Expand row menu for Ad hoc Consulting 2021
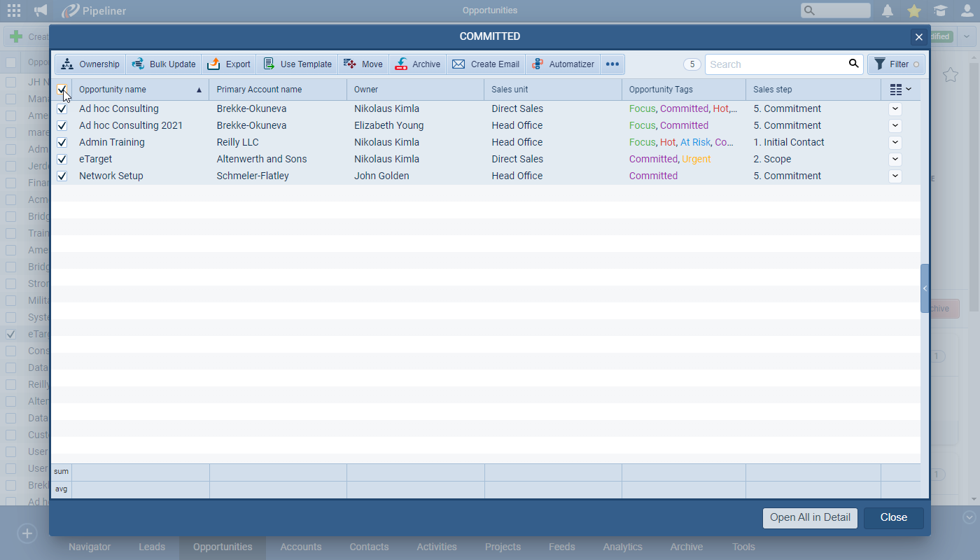The height and width of the screenshot is (560, 980). click(895, 126)
